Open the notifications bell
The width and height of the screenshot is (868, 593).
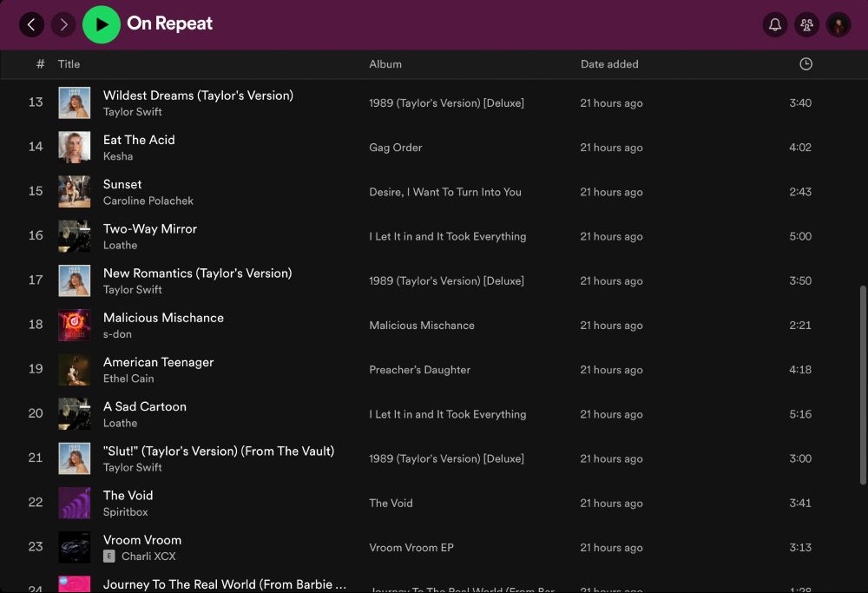(775, 24)
